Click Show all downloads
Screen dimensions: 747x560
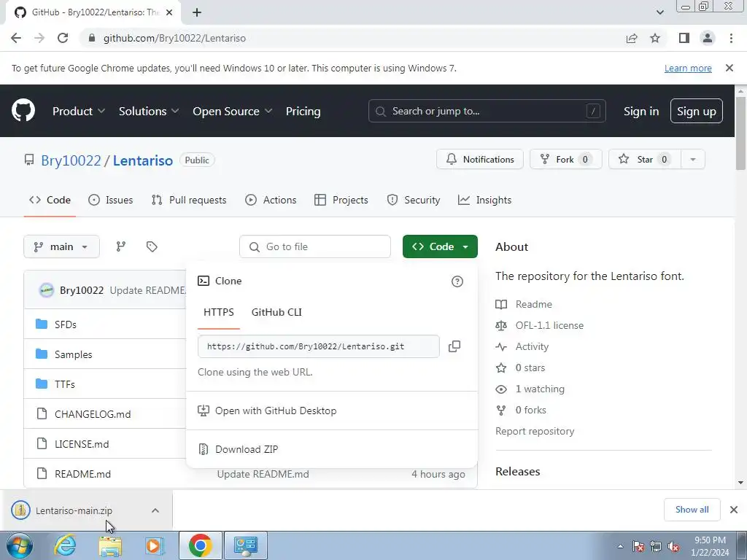[692, 510]
